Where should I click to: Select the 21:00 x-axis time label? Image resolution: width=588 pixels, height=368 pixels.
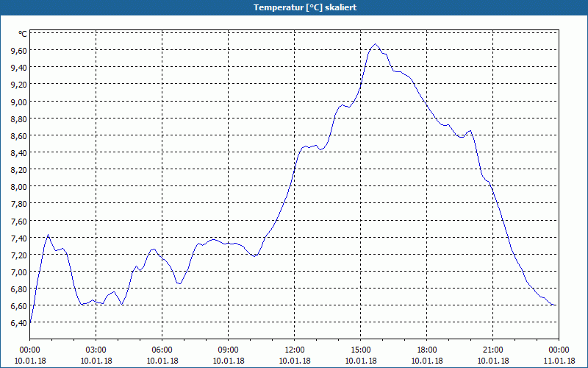click(492, 350)
